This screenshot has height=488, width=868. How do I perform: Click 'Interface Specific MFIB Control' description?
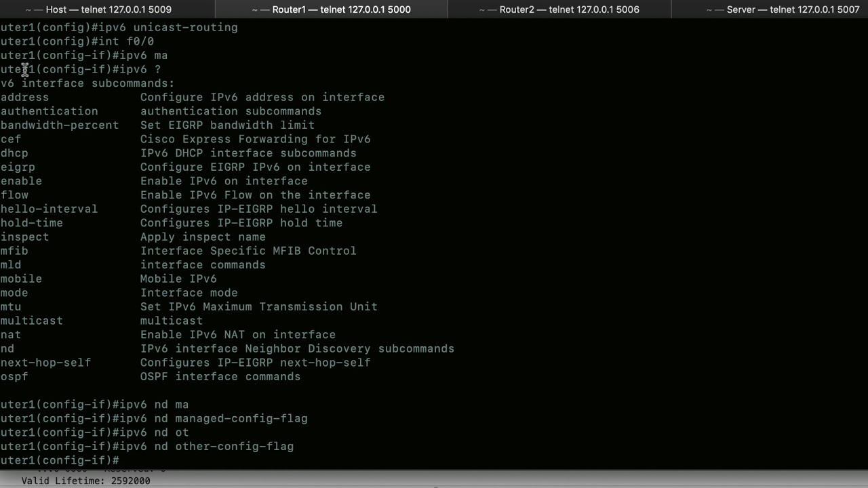(248, 251)
